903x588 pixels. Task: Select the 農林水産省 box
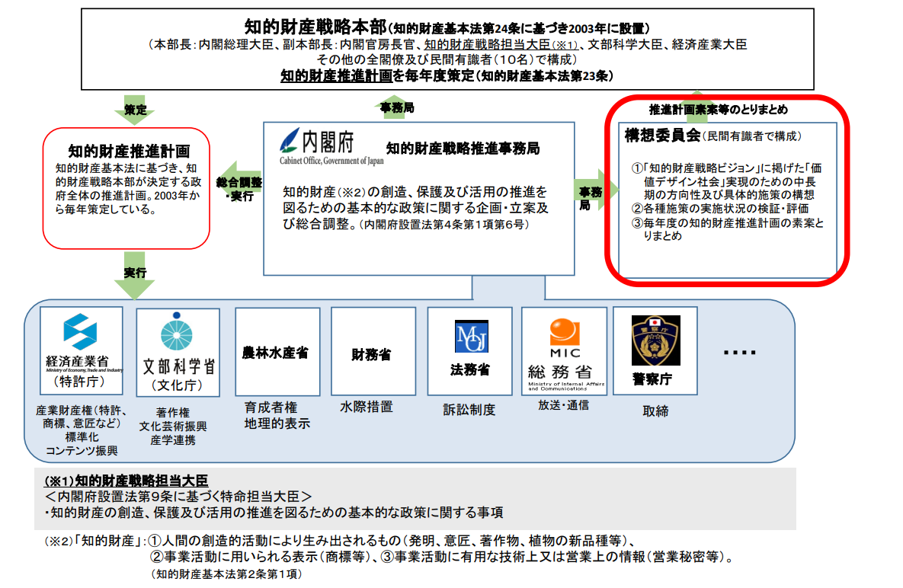point(275,353)
